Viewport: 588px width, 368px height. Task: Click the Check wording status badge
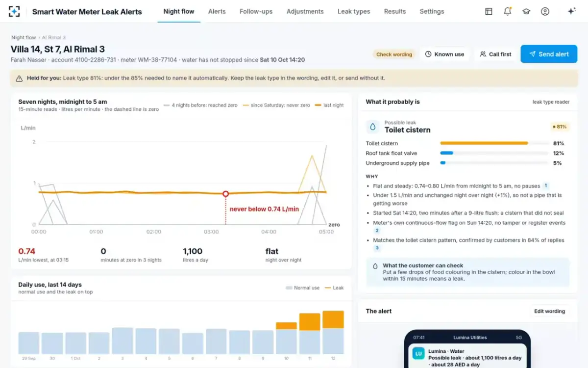[x=394, y=54]
